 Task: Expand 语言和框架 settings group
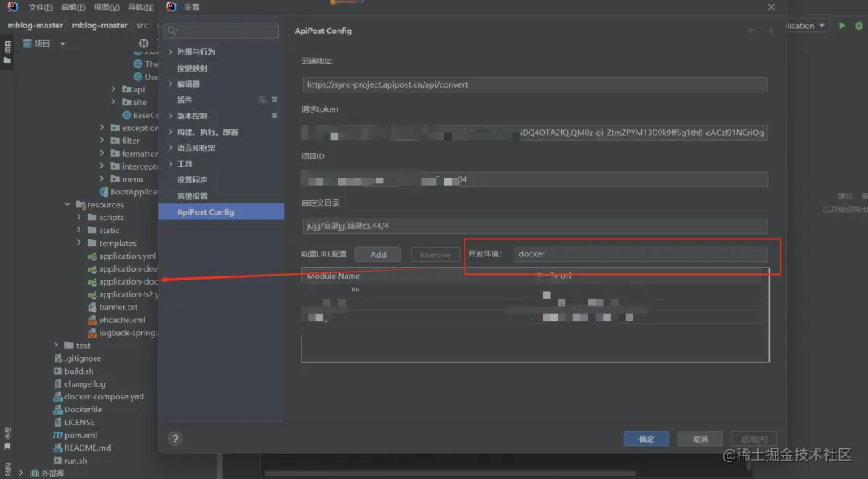[170, 148]
